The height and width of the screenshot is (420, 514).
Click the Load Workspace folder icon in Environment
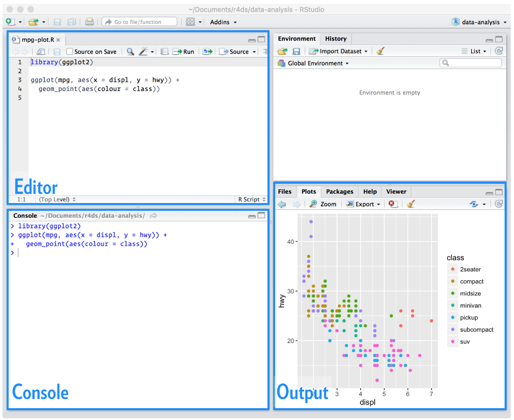(x=283, y=51)
